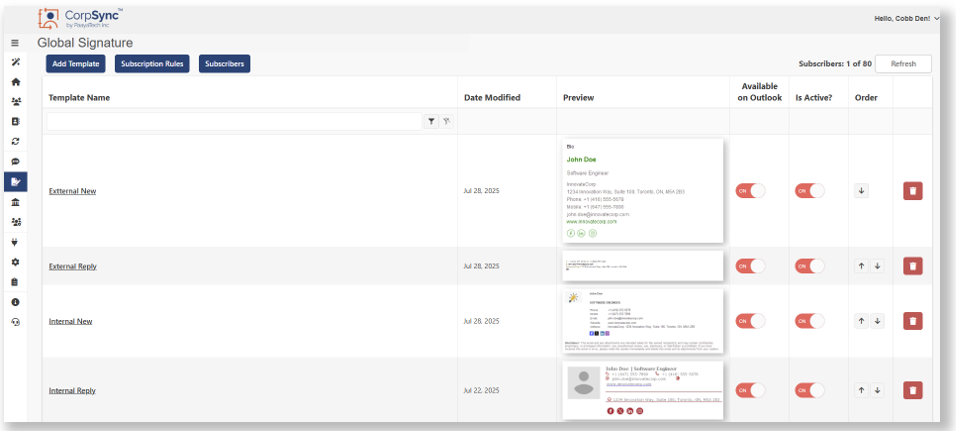956x431 pixels.
Task: View the External Reply signature preview thumbnail
Action: tap(643, 266)
